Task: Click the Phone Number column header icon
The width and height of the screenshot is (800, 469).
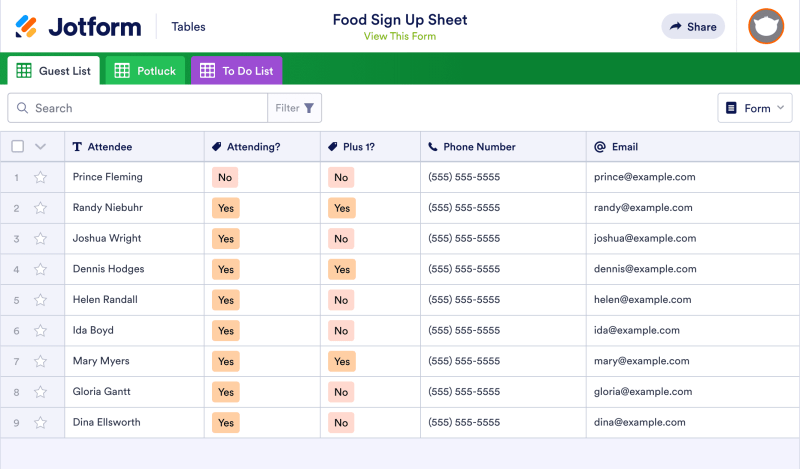Action: point(433,147)
